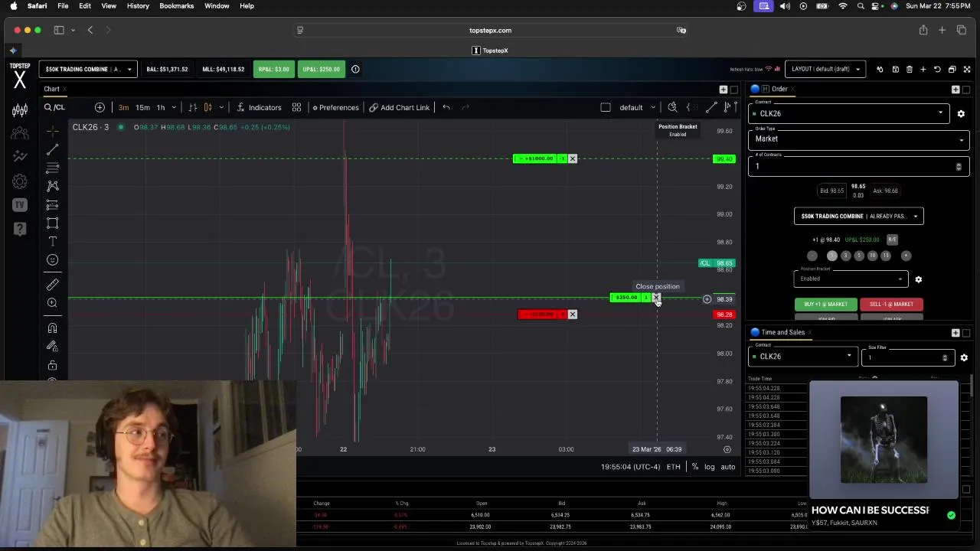Switch chart to 3m timeframe
This screenshot has width=980, height=551.
[x=123, y=107]
